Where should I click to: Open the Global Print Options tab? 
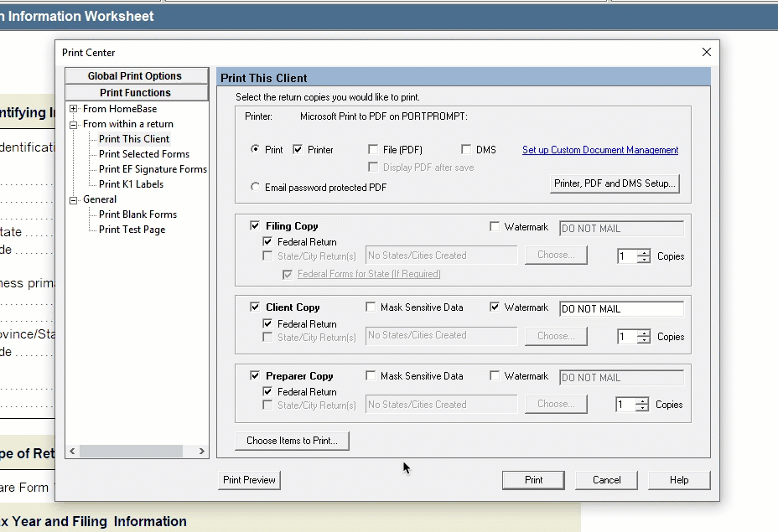coord(135,76)
